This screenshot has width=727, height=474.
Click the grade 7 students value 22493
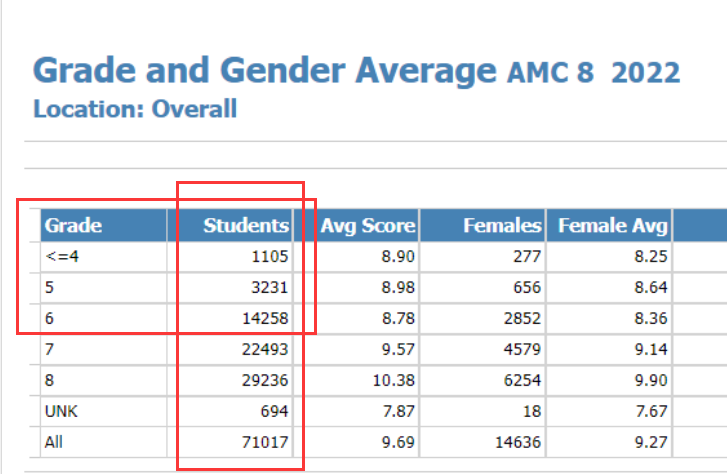pos(264,350)
